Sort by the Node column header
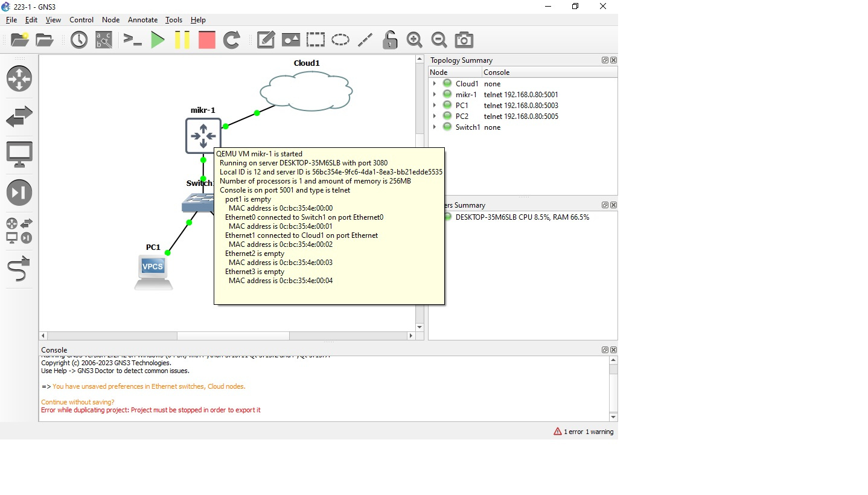The height and width of the screenshot is (495, 868). (x=455, y=72)
